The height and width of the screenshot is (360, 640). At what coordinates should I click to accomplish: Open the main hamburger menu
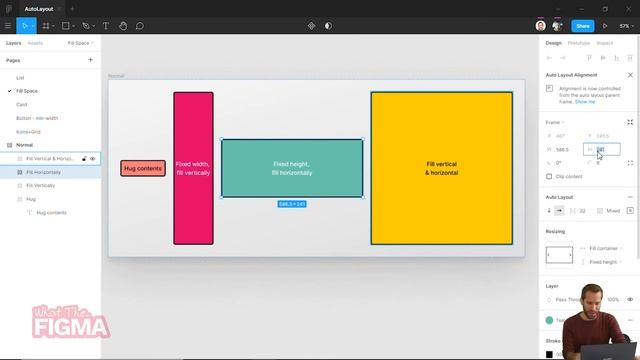(x=8, y=26)
